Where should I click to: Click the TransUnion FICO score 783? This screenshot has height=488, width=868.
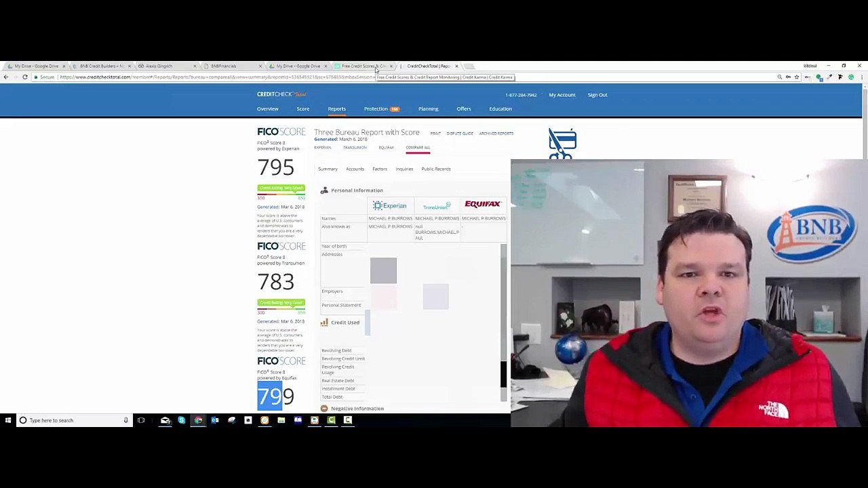(x=275, y=281)
